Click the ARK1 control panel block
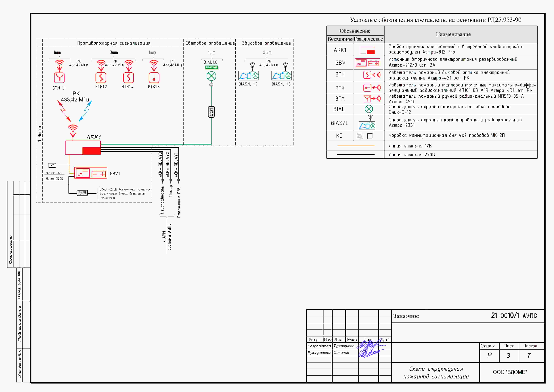Image resolution: width=554 pixels, height=392 pixels. tap(83, 148)
